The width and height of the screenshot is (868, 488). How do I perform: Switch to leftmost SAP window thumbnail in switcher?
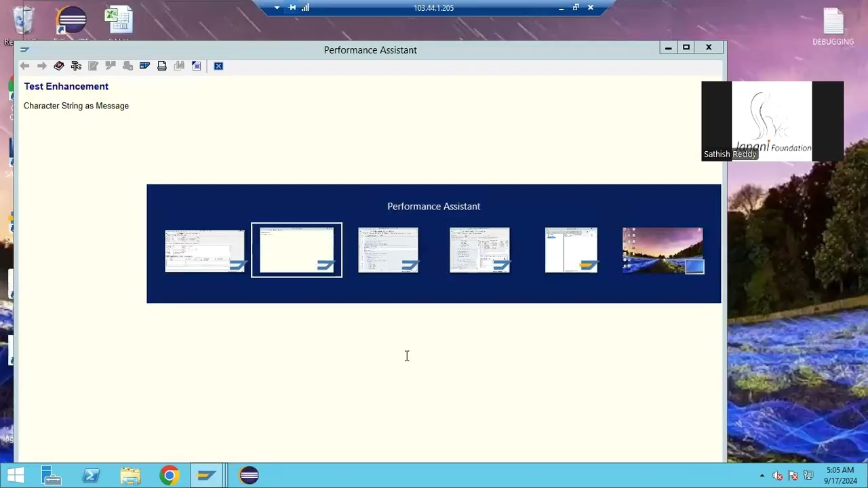(205, 251)
